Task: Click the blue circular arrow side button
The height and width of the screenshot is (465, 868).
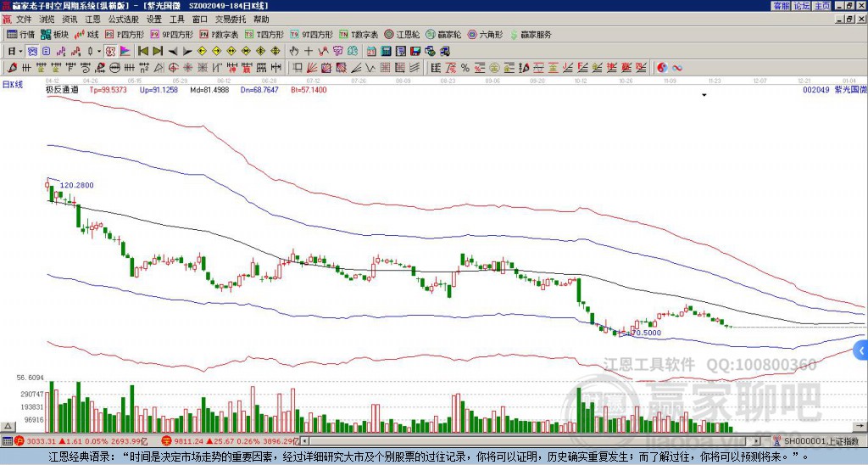Action: tap(861, 350)
